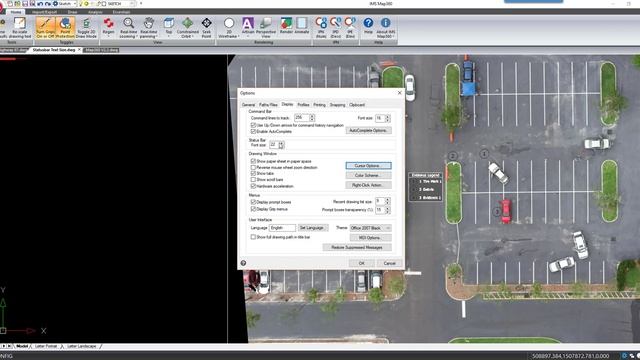
Task: Toggle Show paper sheet in paper space
Action: point(253,161)
